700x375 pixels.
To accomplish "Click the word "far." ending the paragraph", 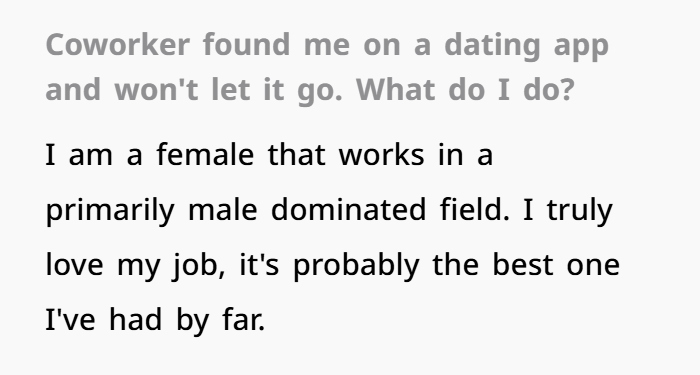I will 244,320.
